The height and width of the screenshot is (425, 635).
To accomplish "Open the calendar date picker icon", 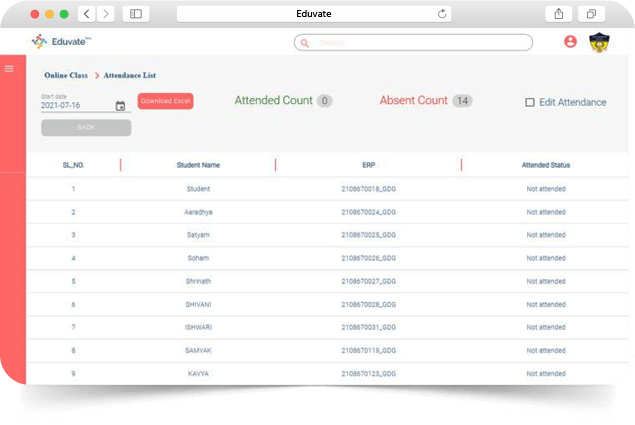I will tap(120, 106).
